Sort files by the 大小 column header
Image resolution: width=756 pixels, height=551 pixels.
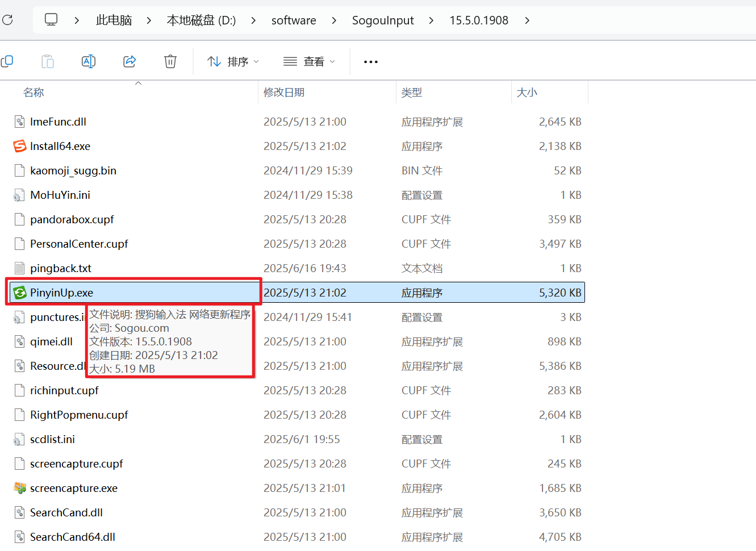click(527, 93)
